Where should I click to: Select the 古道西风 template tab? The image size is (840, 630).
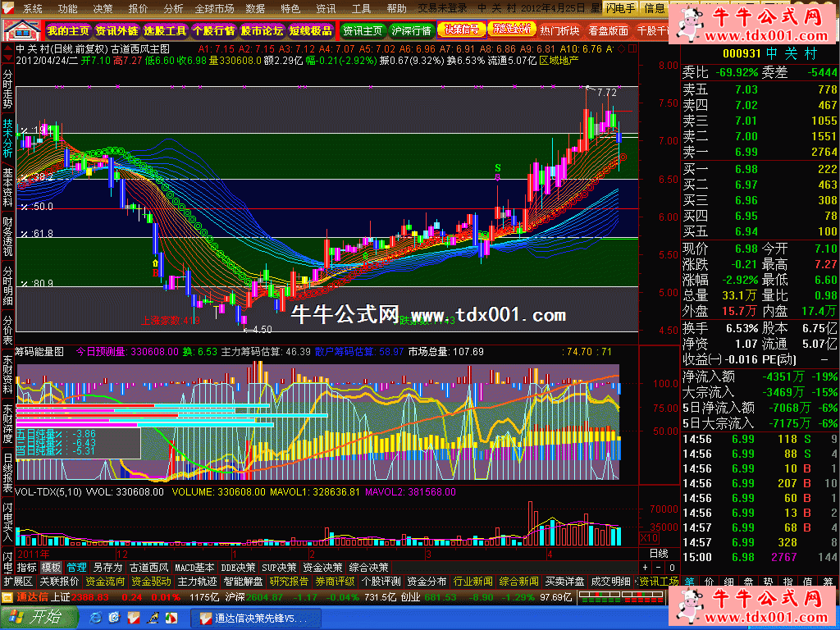coord(149,568)
